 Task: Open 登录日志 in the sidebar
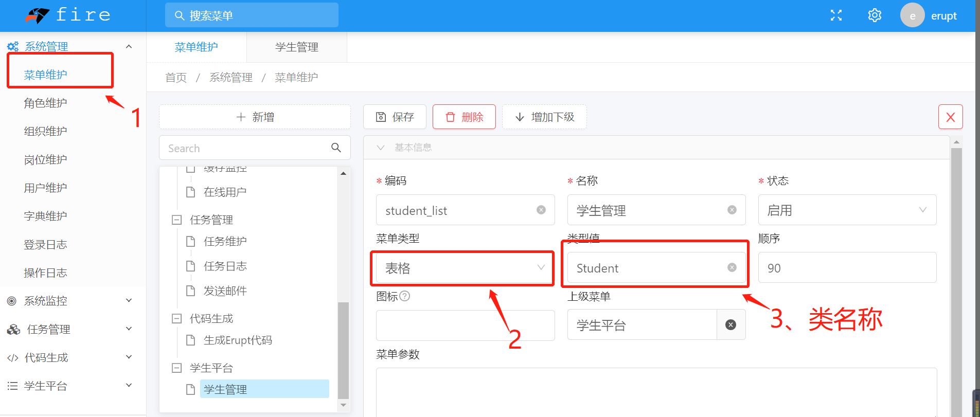[45, 244]
